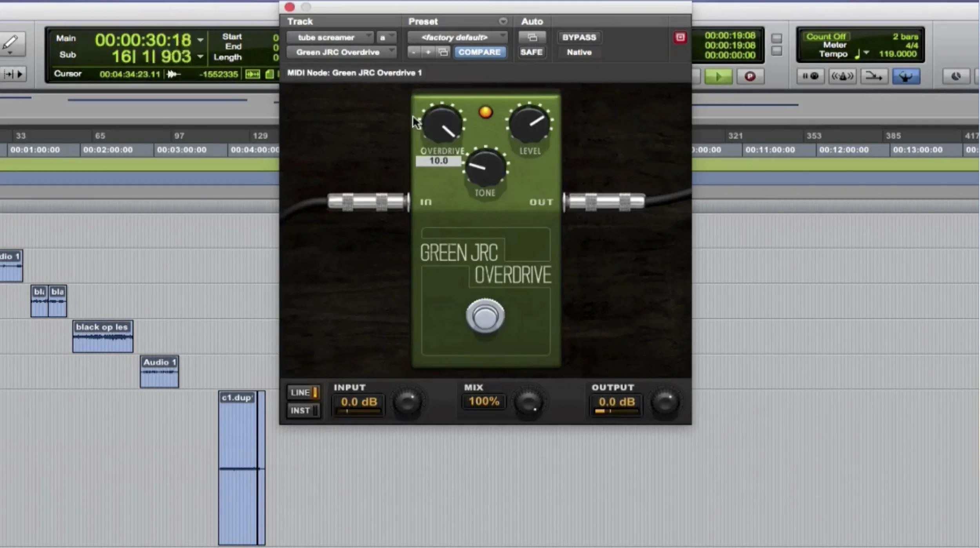Image resolution: width=980 pixels, height=548 pixels.
Task: Click the preset librarian icon beside COMPARE
Action: coord(443,52)
